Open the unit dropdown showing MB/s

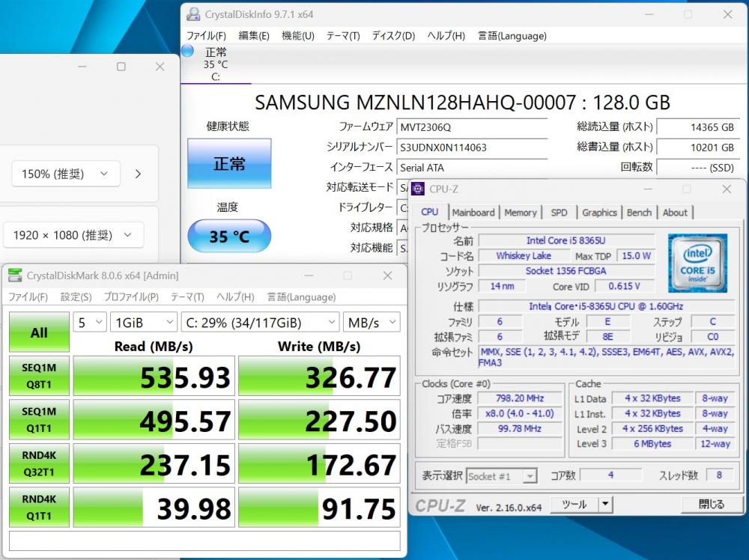pos(372,323)
